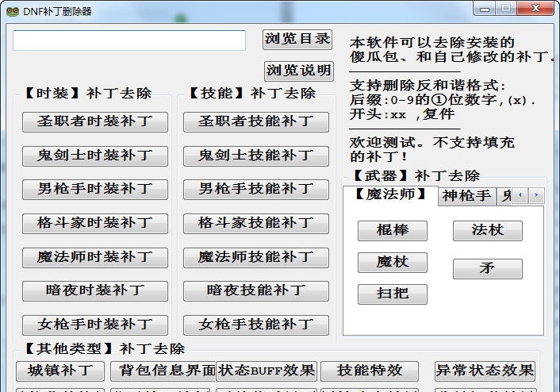Screen dimensions: 560x392
Task: Switch to the 【魔法师】 weapon tab
Action: (390, 195)
